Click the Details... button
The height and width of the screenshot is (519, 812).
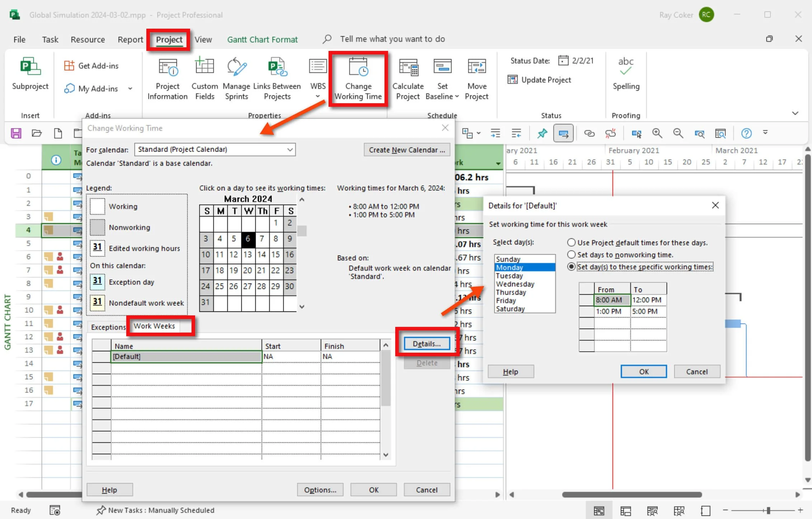pyautogui.click(x=426, y=344)
